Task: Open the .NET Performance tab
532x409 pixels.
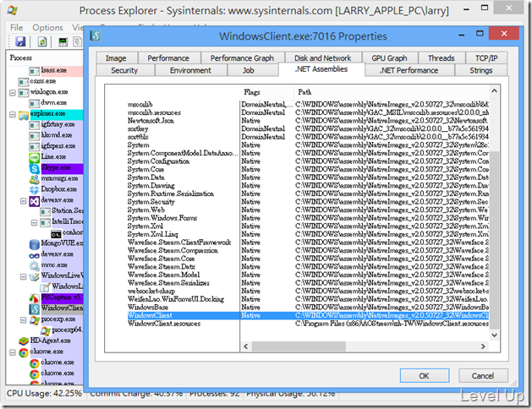Action: pyautogui.click(x=409, y=70)
